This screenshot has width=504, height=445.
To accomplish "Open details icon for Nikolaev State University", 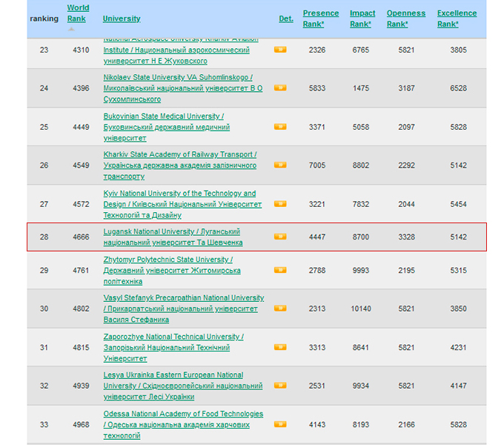I will pos(280,88).
